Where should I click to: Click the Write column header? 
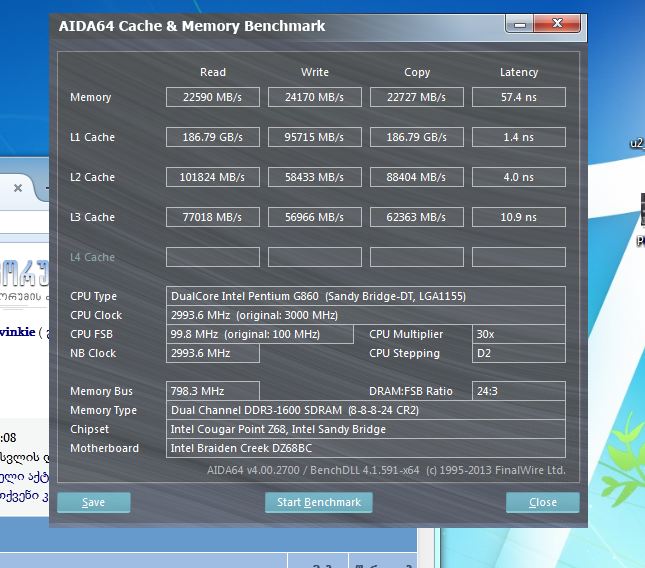click(315, 72)
